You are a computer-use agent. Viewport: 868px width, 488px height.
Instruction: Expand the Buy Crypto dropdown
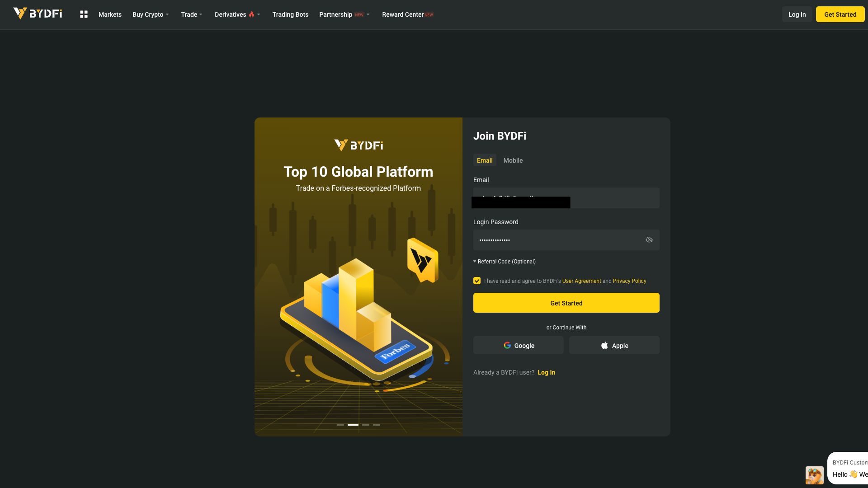(x=151, y=14)
